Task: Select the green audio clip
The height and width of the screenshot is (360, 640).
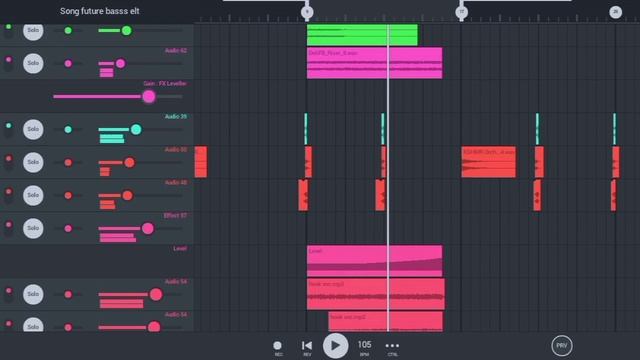Action: (362, 35)
